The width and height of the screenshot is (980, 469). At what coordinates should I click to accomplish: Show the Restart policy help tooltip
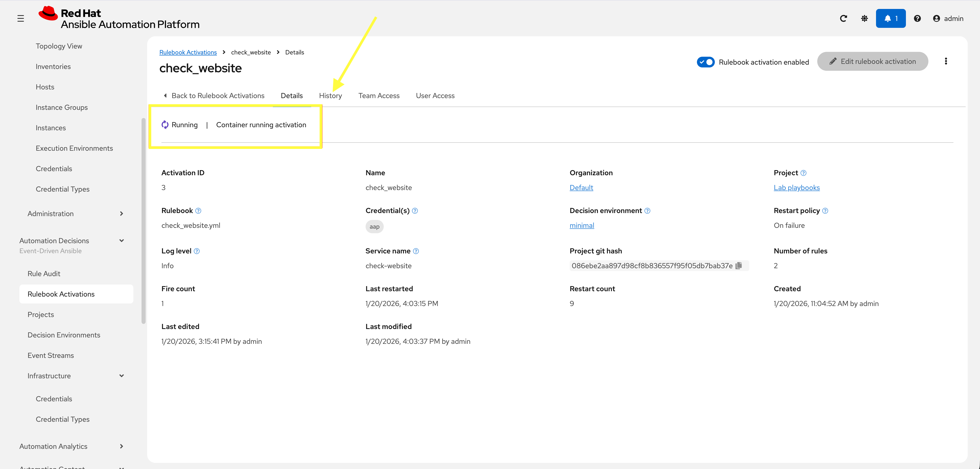(825, 211)
